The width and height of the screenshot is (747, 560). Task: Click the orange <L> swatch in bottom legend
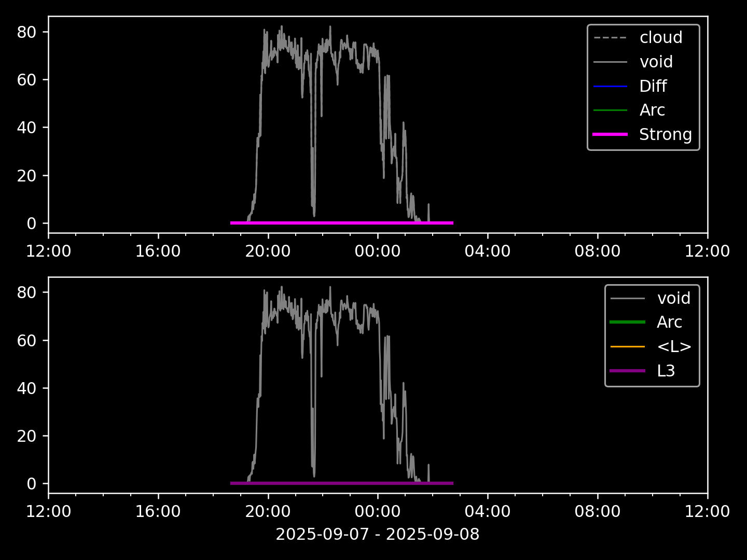pyautogui.click(x=628, y=346)
